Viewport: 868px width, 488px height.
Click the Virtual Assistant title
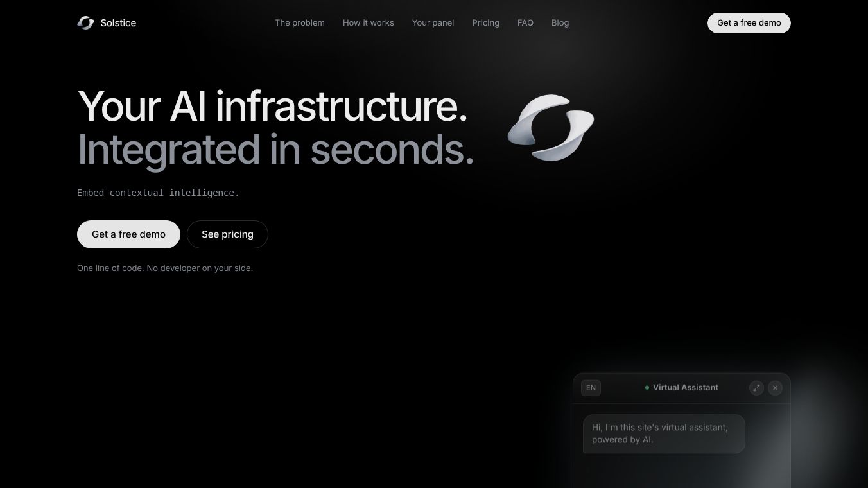click(x=686, y=388)
